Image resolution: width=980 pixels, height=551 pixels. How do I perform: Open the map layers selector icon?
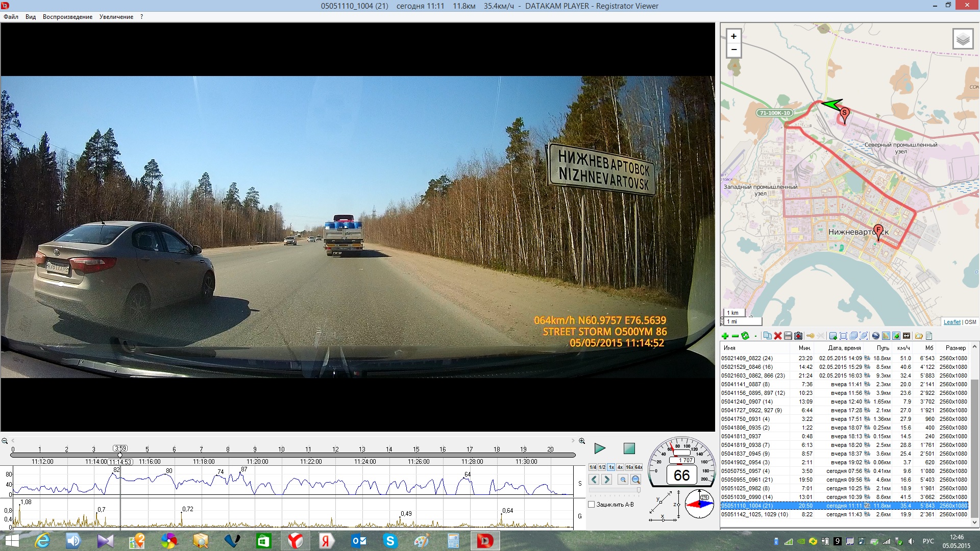(x=963, y=39)
